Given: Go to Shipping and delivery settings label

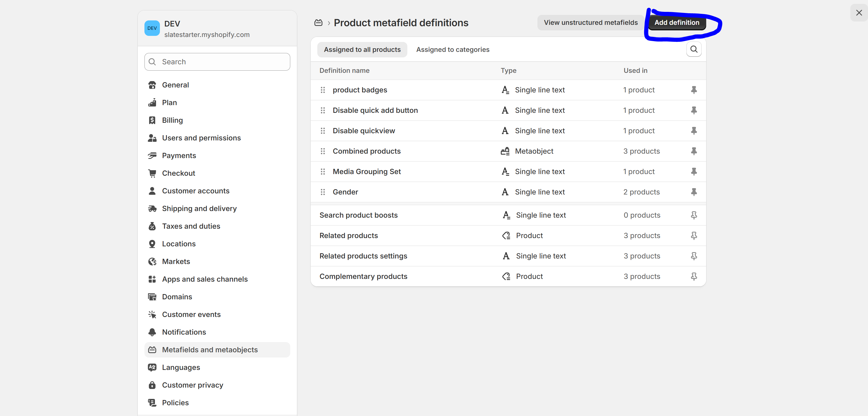Looking at the screenshot, I should (x=199, y=209).
